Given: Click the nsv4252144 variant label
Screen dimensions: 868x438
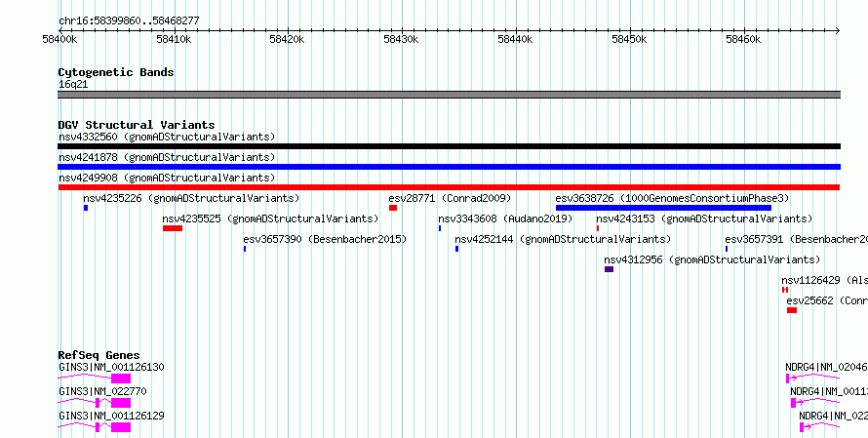Looking at the screenshot, I should pyautogui.click(x=563, y=239).
